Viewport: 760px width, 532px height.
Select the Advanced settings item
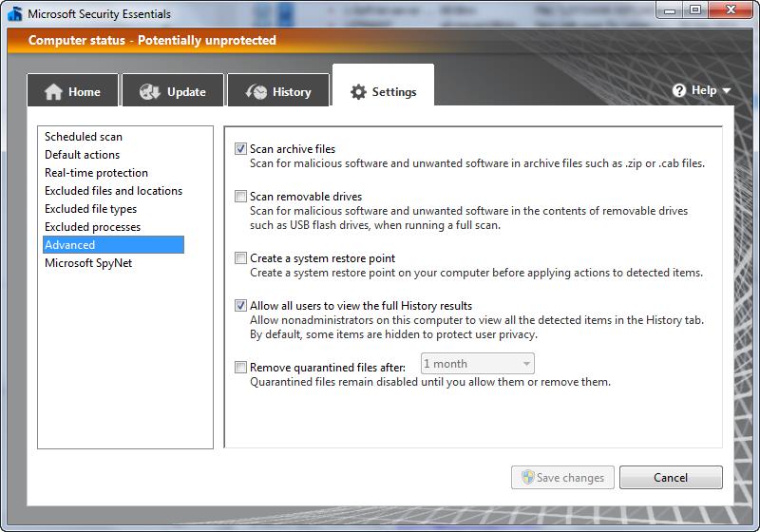click(113, 245)
